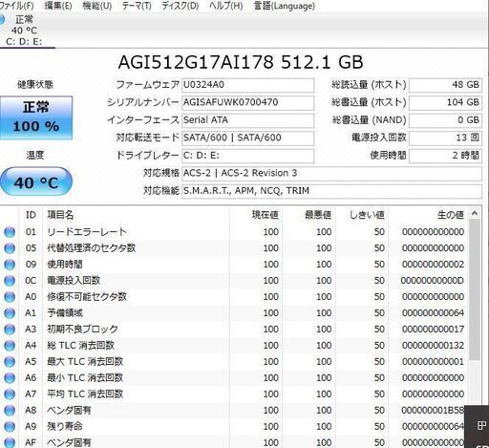Click the status icon for row 01
The width and height of the screenshot is (489, 448).
10,232
